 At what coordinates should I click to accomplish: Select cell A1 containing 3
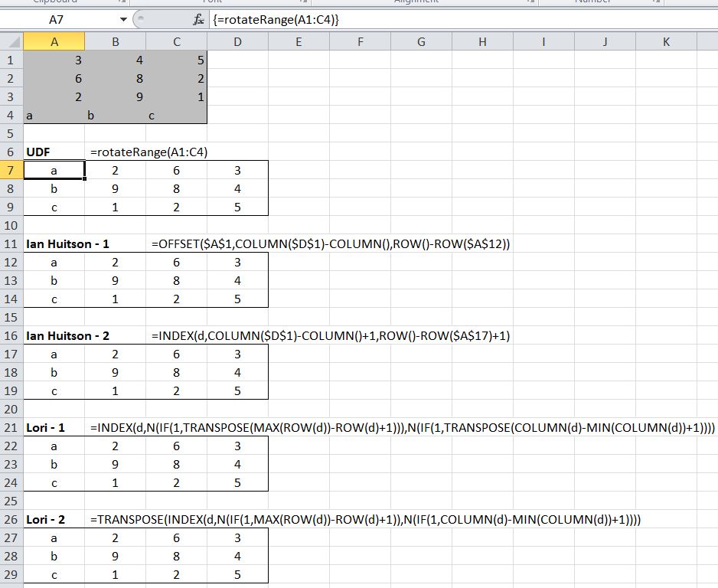(54, 60)
